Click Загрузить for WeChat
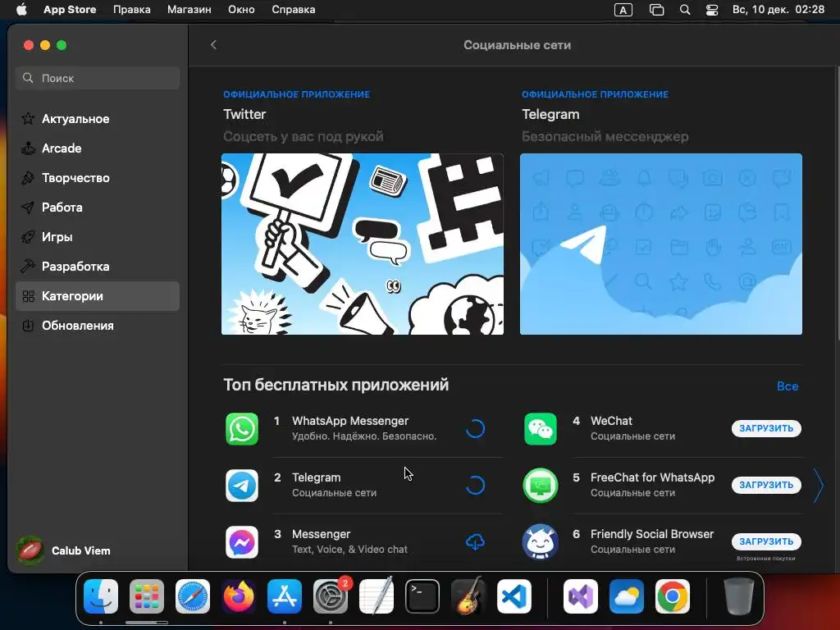The height and width of the screenshot is (630, 840). click(x=766, y=428)
